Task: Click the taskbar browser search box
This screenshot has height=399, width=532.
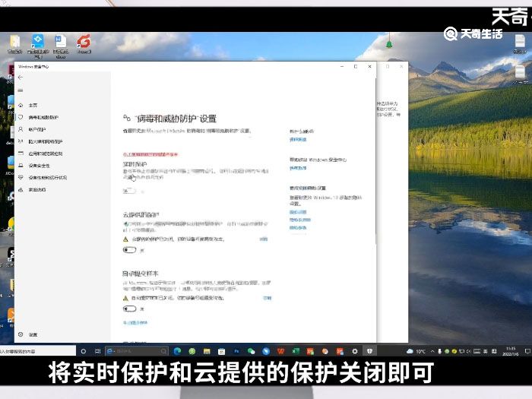Action: point(137,351)
